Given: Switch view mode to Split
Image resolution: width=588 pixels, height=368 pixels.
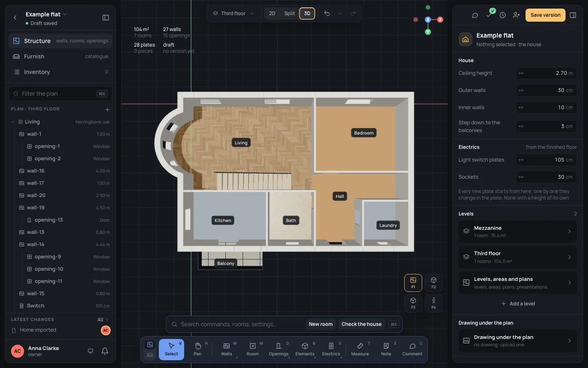Looking at the screenshot, I should (x=290, y=13).
